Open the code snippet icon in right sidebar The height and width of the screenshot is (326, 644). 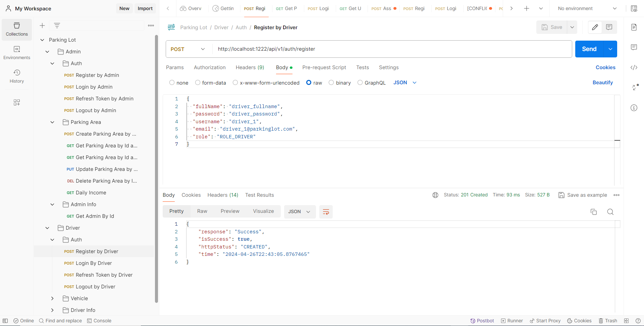point(634,67)
